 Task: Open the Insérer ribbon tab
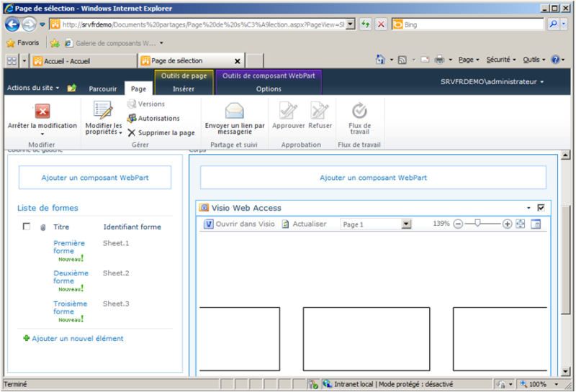tap(184, 88)
